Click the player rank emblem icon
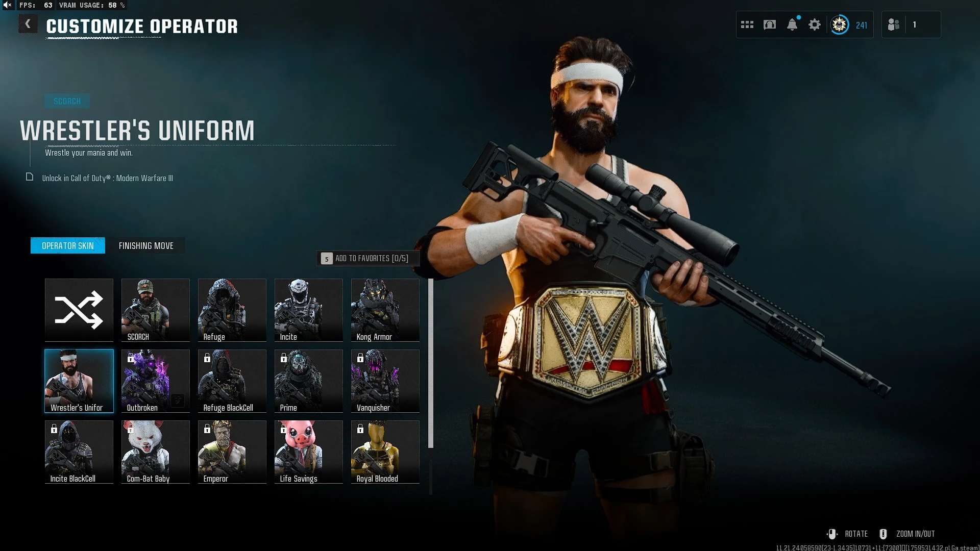The width and height of the screenshot is (980, 551). tap(839, 24)
